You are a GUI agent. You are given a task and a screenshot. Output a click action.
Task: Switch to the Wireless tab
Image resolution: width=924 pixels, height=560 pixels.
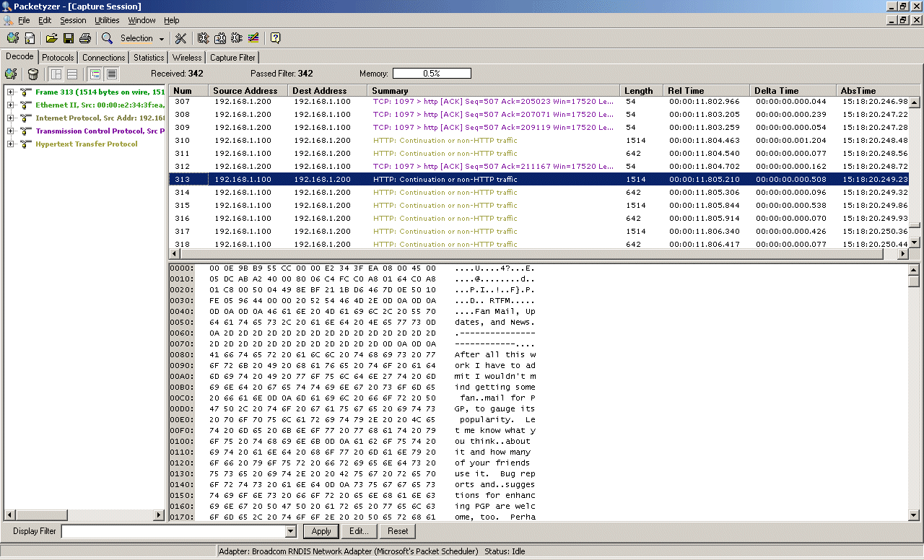187,58
